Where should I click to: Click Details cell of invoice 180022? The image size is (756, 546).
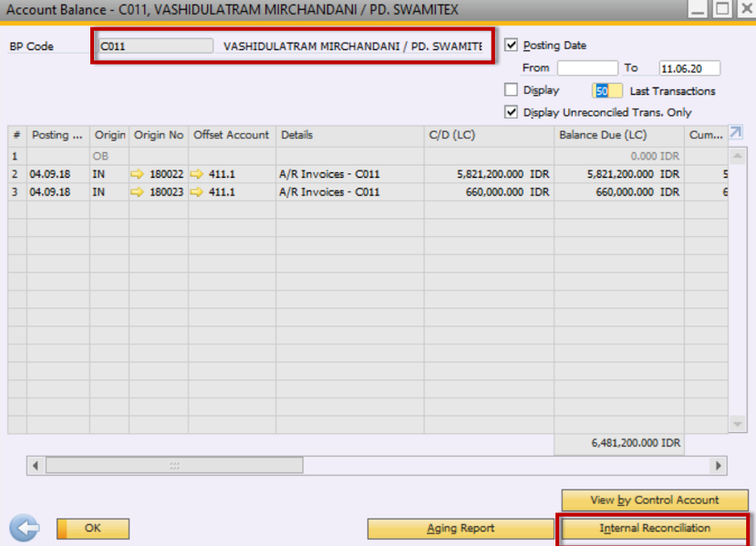point(350,174)
